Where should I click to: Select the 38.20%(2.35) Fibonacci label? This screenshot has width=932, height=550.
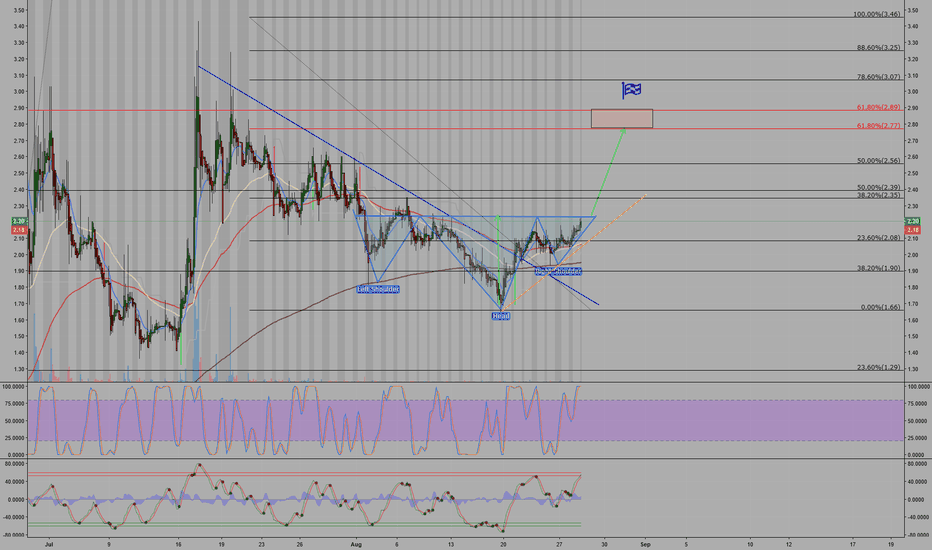pos(879,194)
